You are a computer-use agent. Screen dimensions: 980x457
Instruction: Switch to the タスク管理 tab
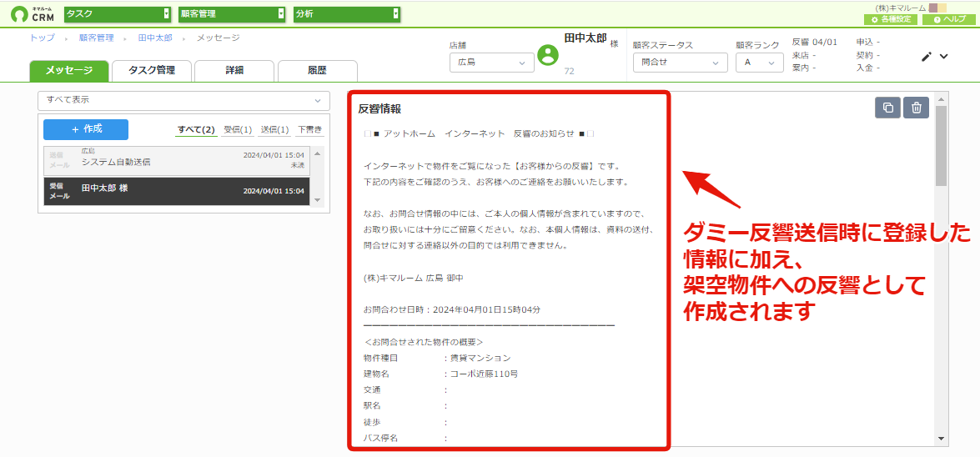coord(151,71)
